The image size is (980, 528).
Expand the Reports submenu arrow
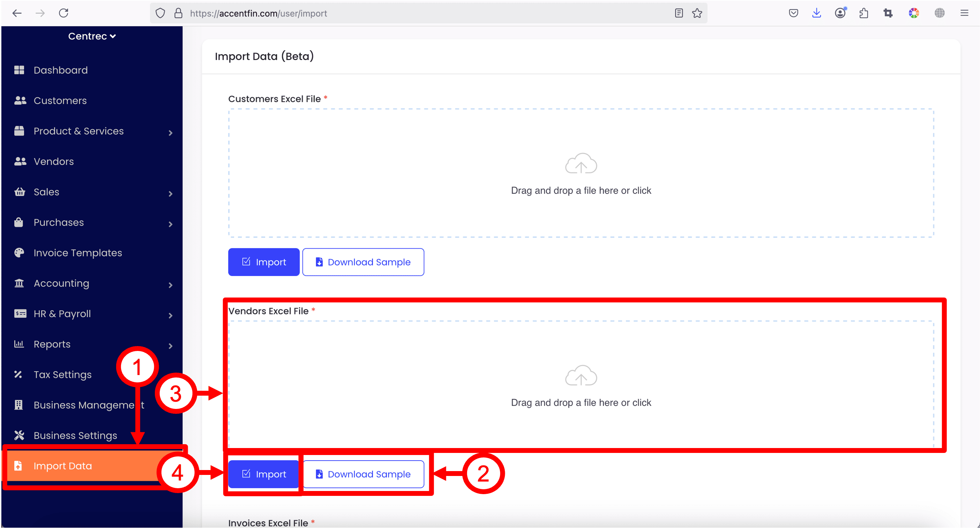(x=171, y=346)
